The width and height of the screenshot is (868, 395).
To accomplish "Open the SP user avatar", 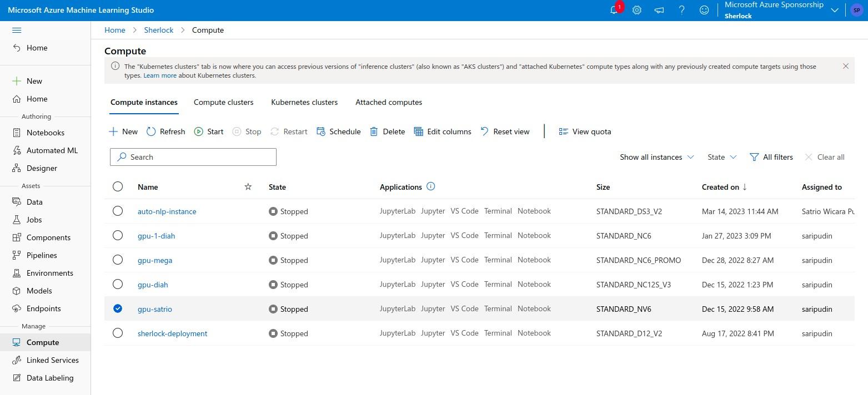I will (x=856, y=10).
